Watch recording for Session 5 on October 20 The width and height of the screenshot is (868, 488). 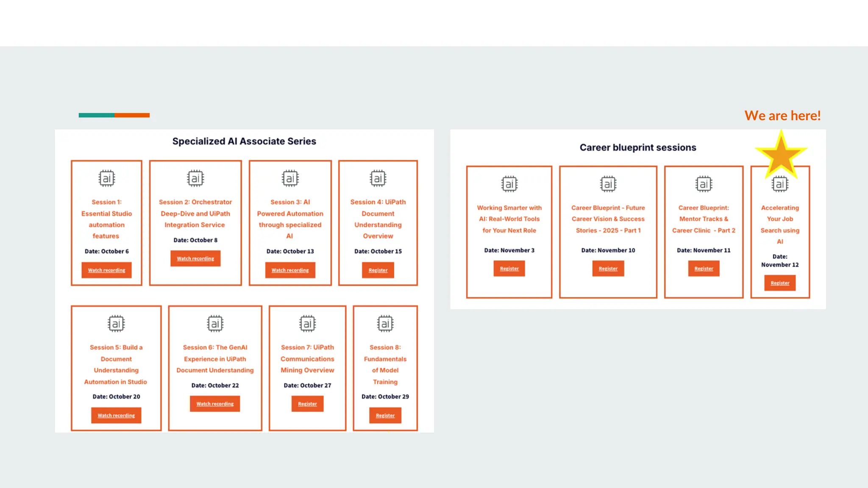tap(116, 416)
